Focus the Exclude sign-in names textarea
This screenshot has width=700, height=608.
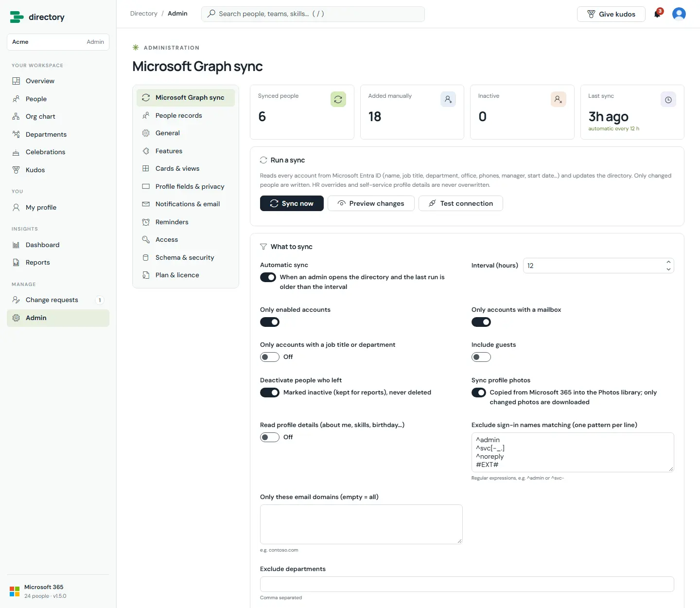tap(573, 452)
